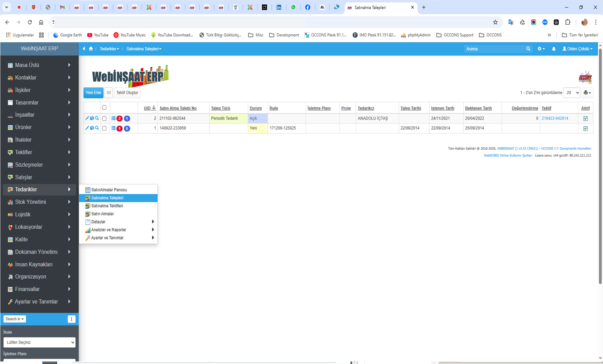Select Satın Almalar menu item
The image size is (603, 364).
[118, 214]
